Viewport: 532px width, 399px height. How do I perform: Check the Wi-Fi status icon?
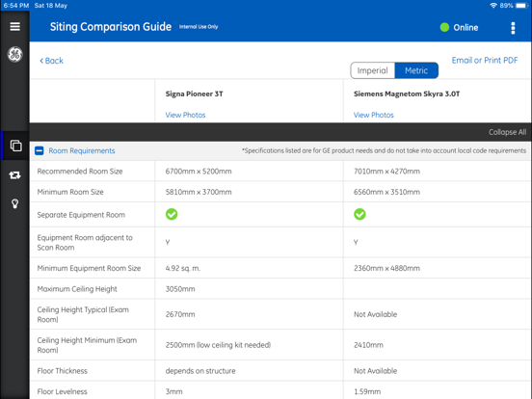pos(493,6)
